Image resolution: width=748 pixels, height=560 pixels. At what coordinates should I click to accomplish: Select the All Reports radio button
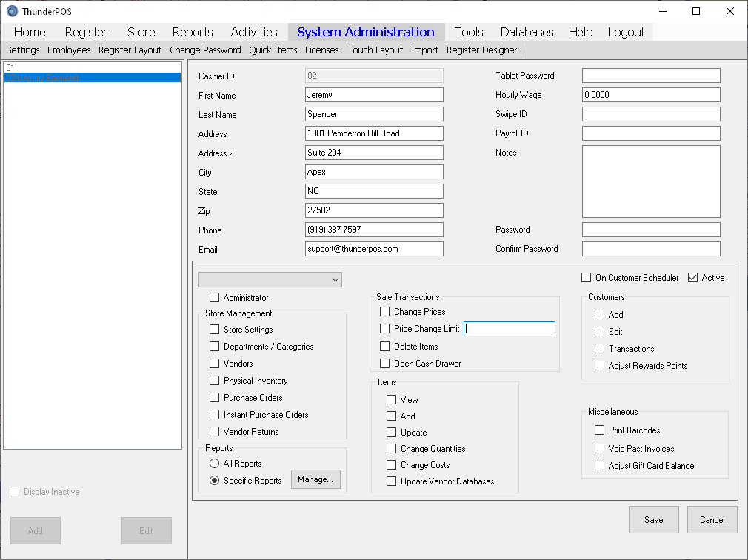point(215,464)
